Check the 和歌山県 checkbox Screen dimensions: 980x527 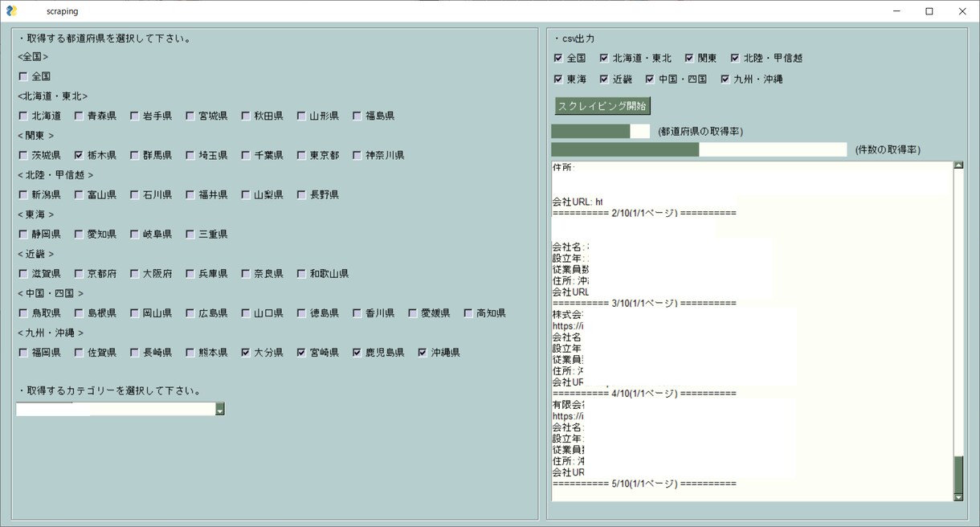tap(301, 273)
